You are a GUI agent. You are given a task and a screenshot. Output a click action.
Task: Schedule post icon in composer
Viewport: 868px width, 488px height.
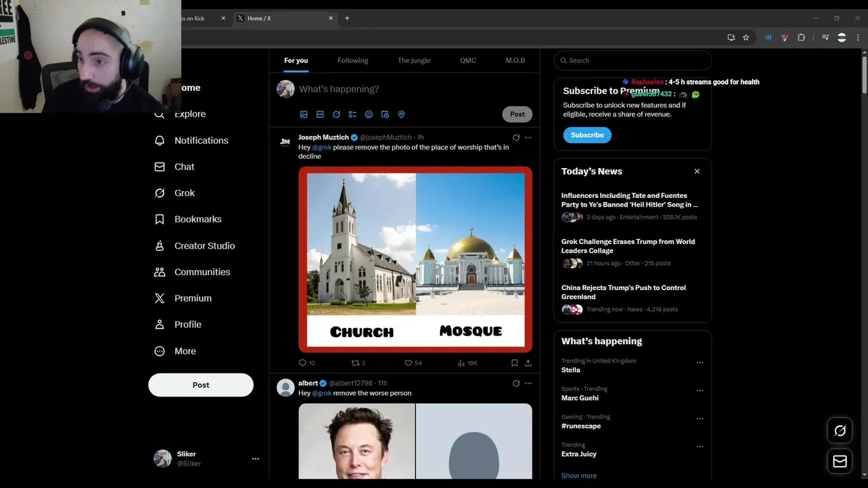click(385, 115)
